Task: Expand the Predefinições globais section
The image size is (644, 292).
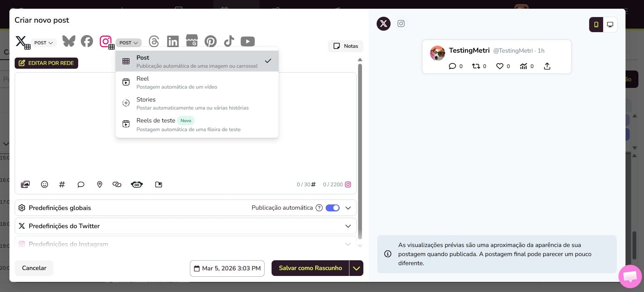Action: point(348,208)
